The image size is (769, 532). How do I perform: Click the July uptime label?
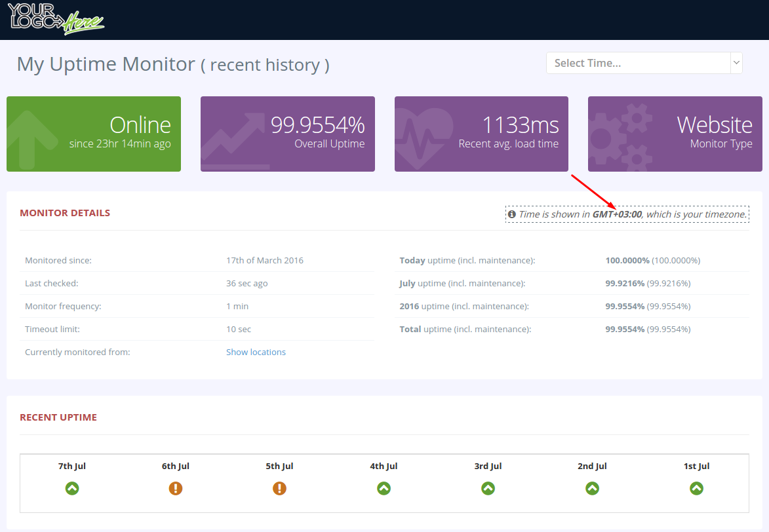[x=462, y=284]
